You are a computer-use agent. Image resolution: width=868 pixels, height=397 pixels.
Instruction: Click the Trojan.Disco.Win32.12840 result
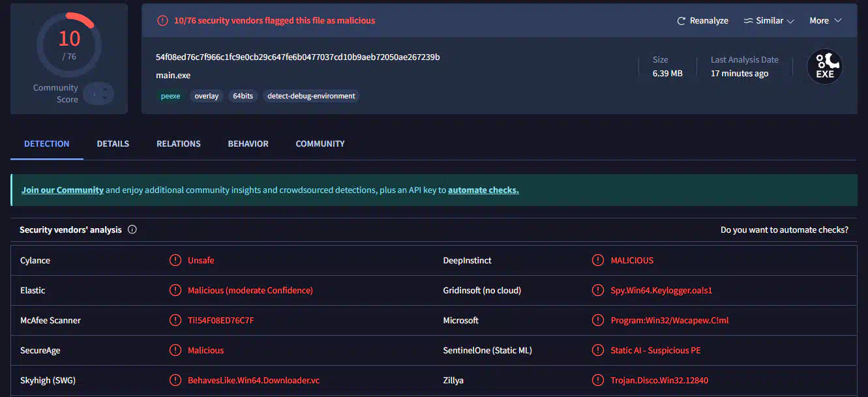[x=659, y=380]
